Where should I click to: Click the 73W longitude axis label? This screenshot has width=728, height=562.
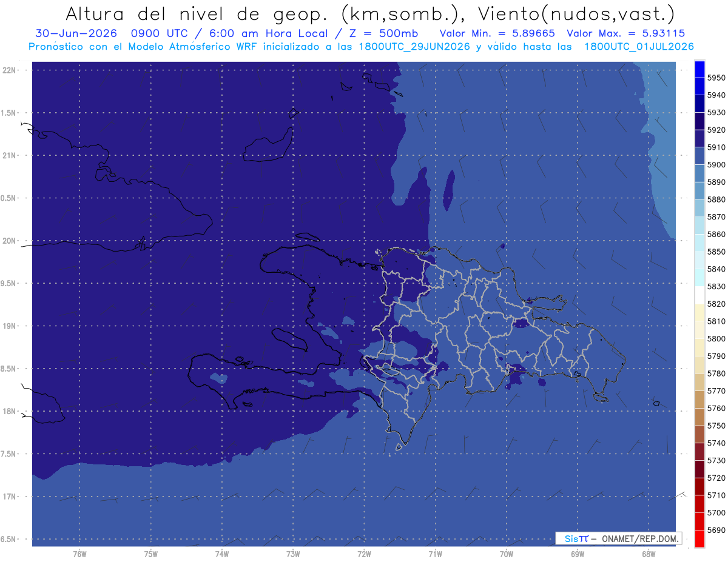pyautogui.click(x=293, y=554)
